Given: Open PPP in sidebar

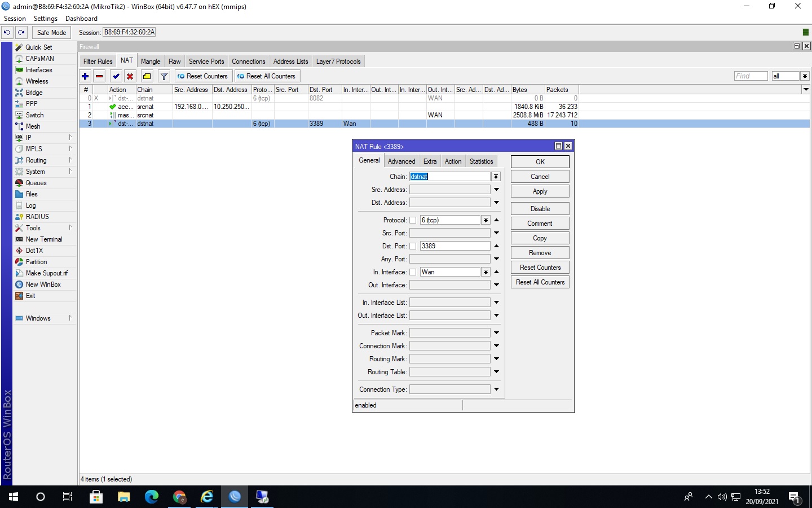Looking at the screenshot, I should point(32,104).
